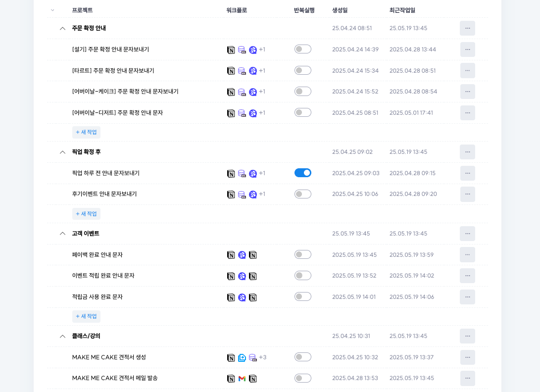Click Gmail icon in 견적서 메일 발송 row
This screenshot has width=540, height=392.
click(242, 379)
